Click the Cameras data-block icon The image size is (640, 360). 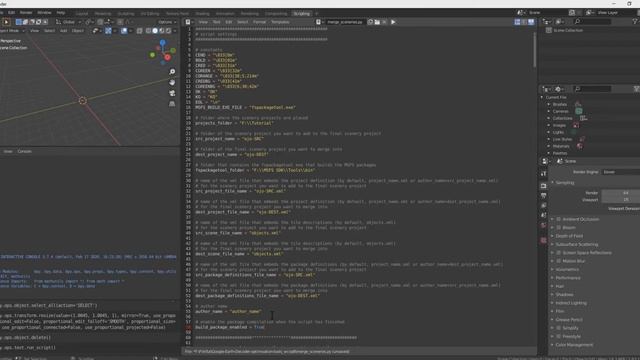tap(579, 111)
